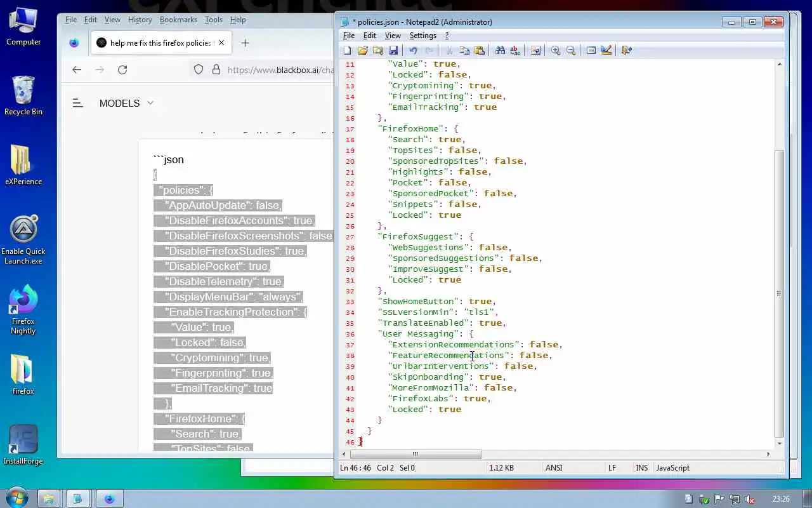The image size is (812, 508).
Task: Click the Notepad2 vertical scrollbar thumb
Action: point(779,293)
